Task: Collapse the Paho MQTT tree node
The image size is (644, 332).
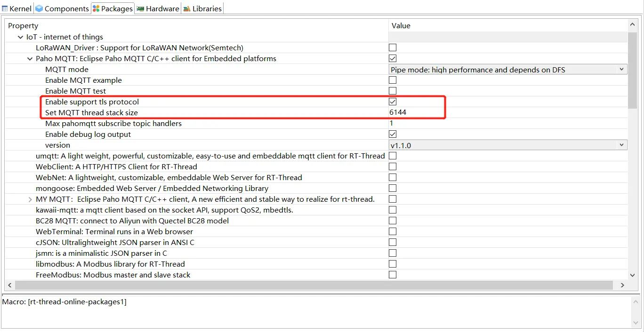Action: point(30,59)
